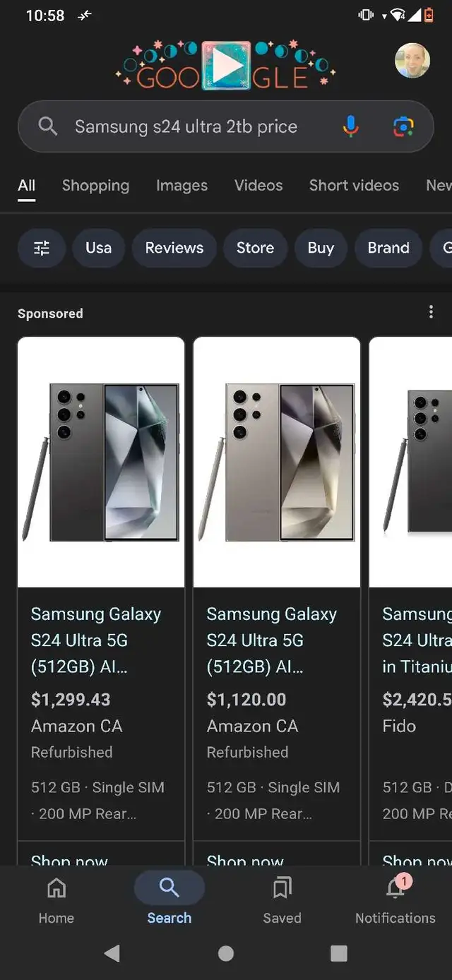Switch to the Shopping tab

click(x=95, y=186)
